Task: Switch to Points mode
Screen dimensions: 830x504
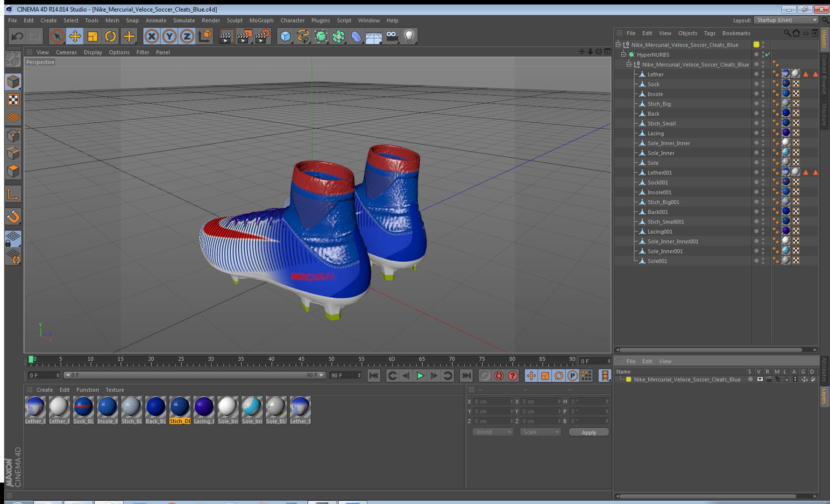Action: tap(13, 135)
